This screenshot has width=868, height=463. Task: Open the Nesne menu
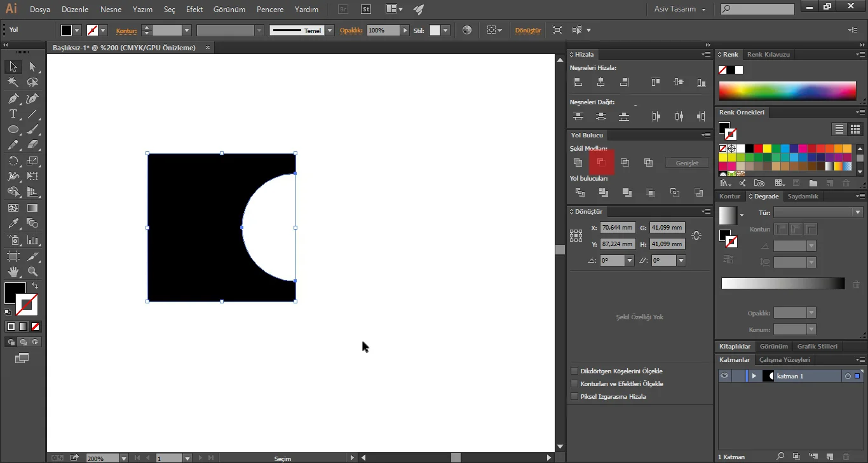coord(111,10)
